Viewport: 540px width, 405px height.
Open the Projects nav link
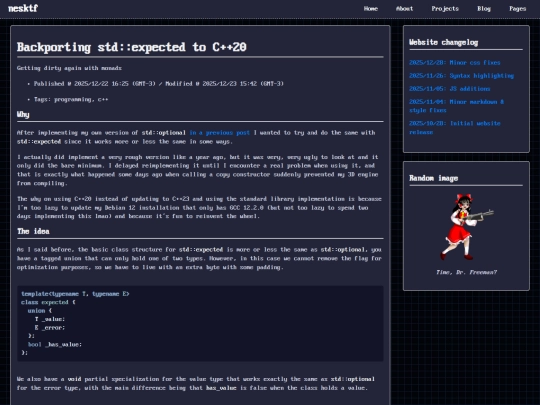pos(445,9)
